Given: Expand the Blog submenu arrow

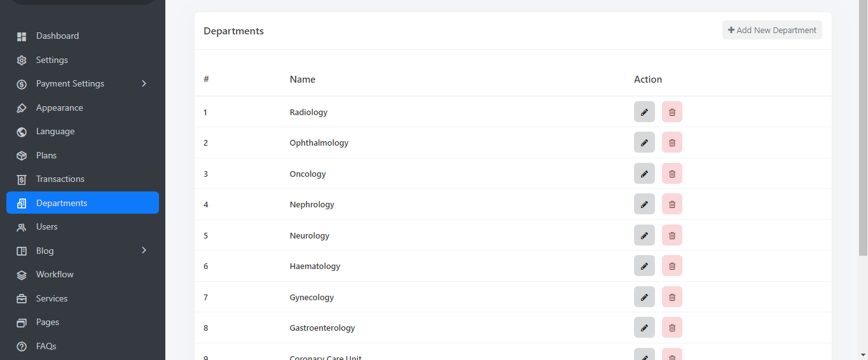Looking at the screenshot, I should click(x=144, y=251).
